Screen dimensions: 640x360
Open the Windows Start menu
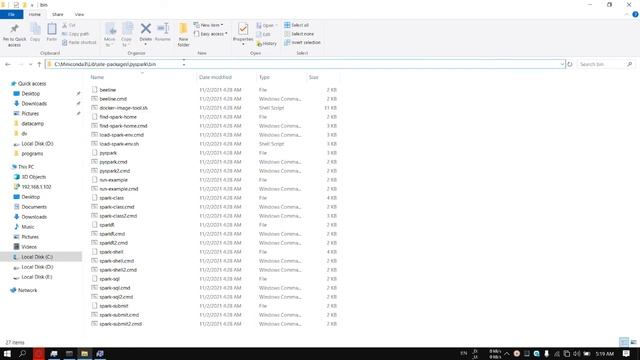(x=7, y=353)
